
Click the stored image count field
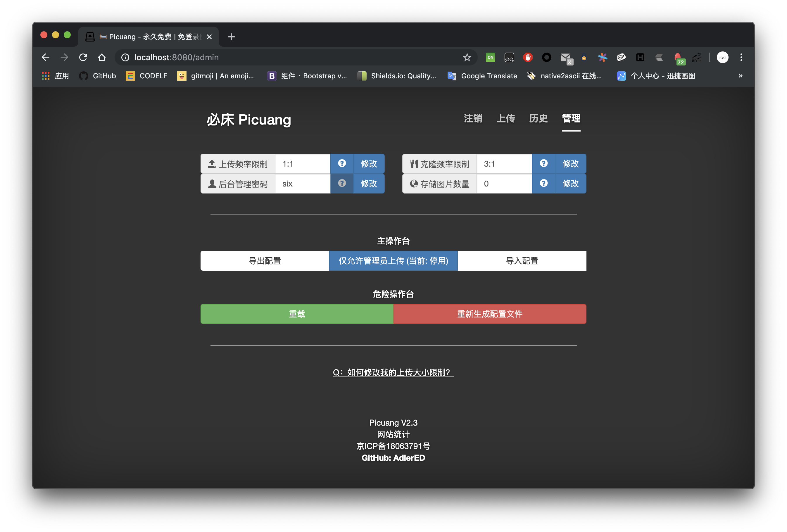(x=504, y=184)
